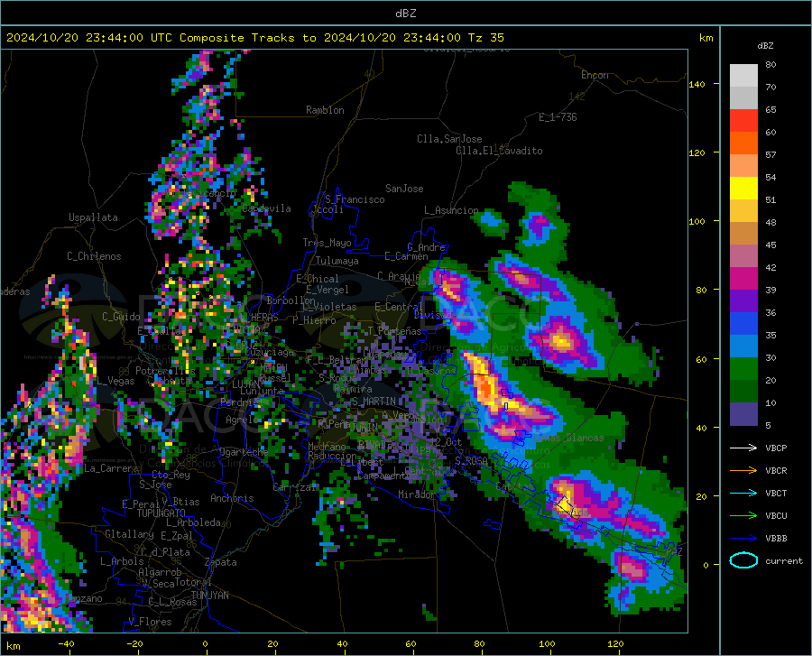
Task: Click the '57' value on the color scale
Action: pos(770,155)
